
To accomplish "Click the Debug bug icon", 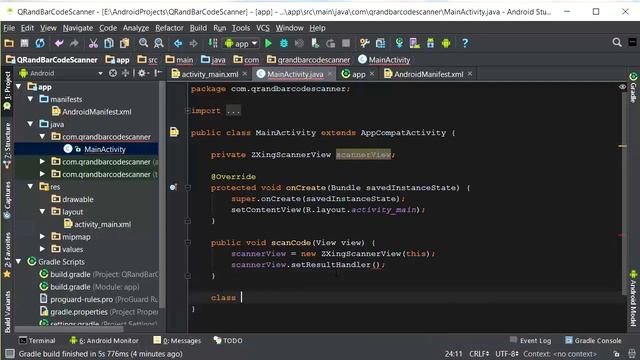I will [x=284, y=43].
